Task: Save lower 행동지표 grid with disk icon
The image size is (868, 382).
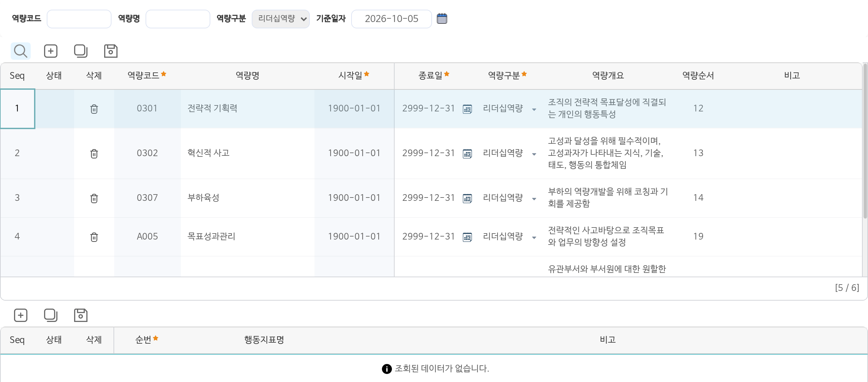Action: [x=80, y=315]
